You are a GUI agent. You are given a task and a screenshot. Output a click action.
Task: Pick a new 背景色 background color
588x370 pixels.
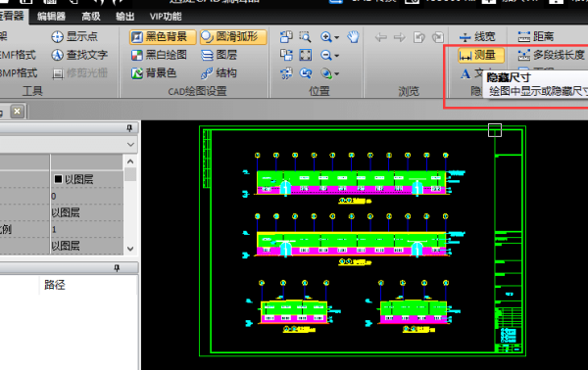pyautogui.click(x=154, y=73)
